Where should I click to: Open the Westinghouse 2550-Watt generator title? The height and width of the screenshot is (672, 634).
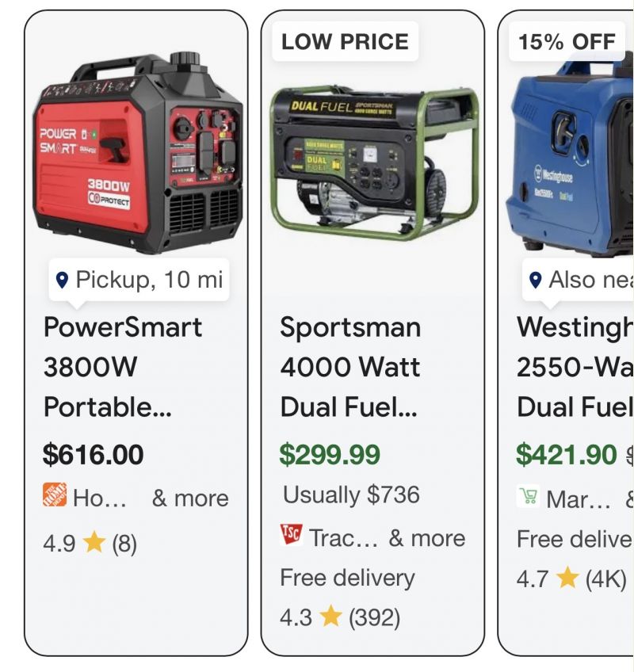coord(575,367)
